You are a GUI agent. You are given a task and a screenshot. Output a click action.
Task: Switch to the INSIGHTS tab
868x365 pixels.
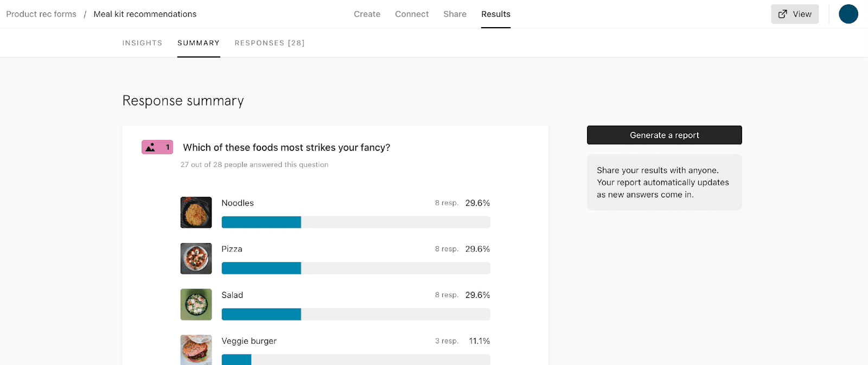142,42
